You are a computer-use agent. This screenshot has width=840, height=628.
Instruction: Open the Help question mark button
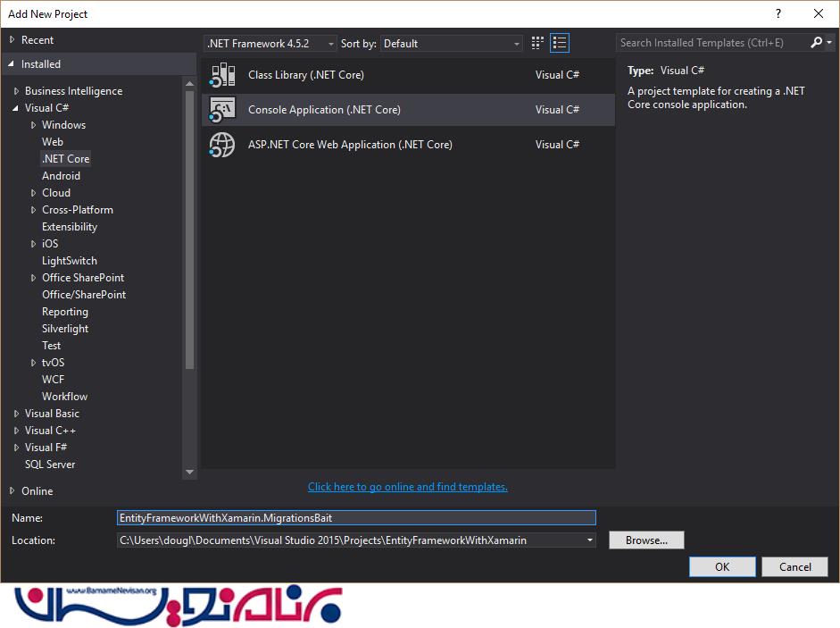[778, 14]
